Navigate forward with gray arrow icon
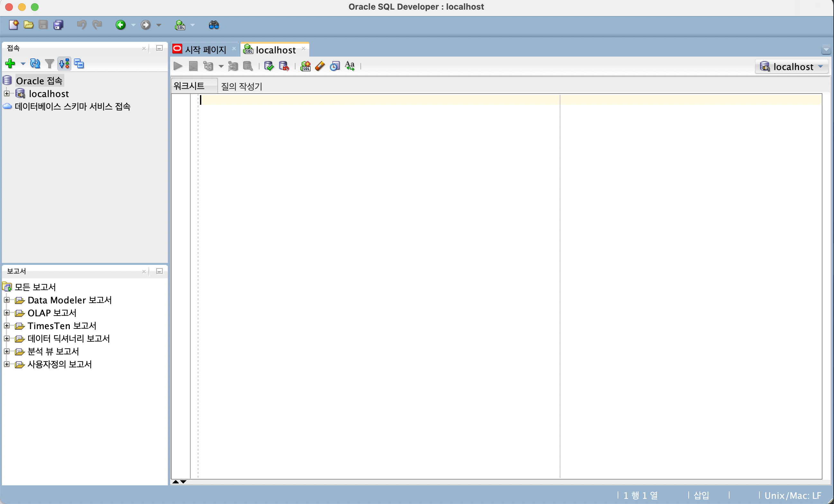This screenshot has height=504, width=834. (x=146, y=25)
